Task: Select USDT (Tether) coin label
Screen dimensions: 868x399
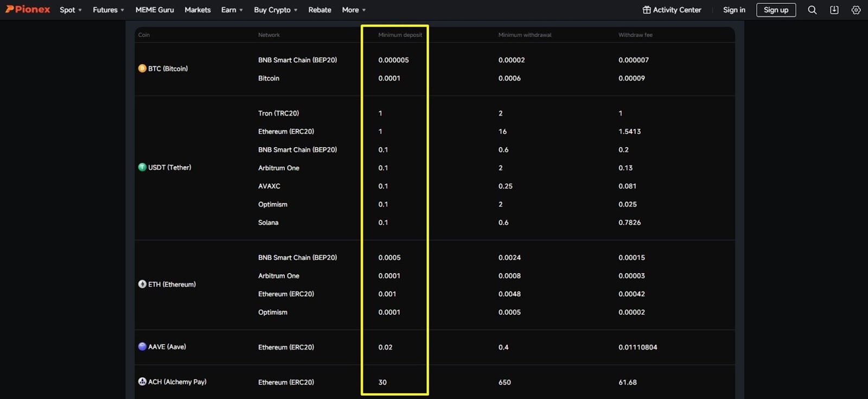Action: point(170,167)
